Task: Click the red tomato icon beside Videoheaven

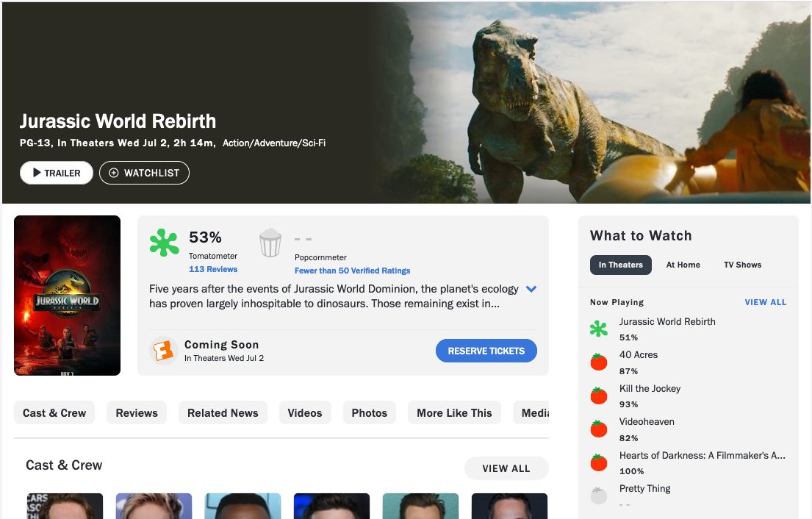Action: (x=599, y=429)
